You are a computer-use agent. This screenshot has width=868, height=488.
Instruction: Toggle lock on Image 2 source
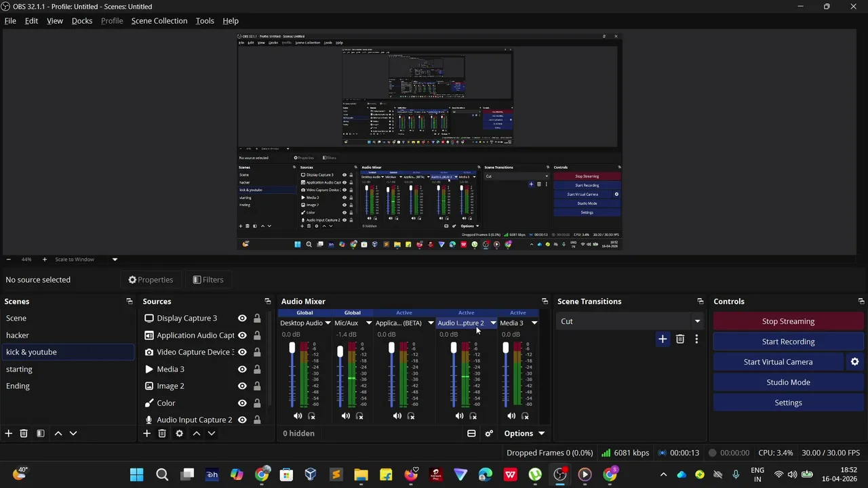tap(257, 386)
